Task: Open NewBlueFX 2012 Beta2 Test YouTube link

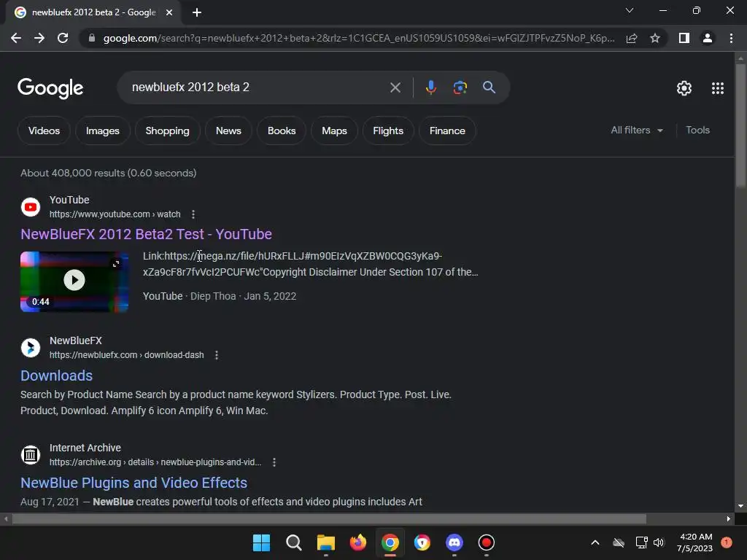Action: [x=146, y=234]
